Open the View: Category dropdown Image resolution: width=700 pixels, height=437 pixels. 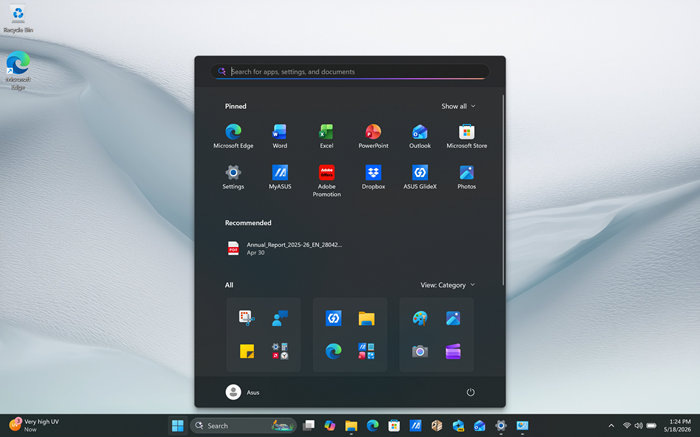click(447, 285)
